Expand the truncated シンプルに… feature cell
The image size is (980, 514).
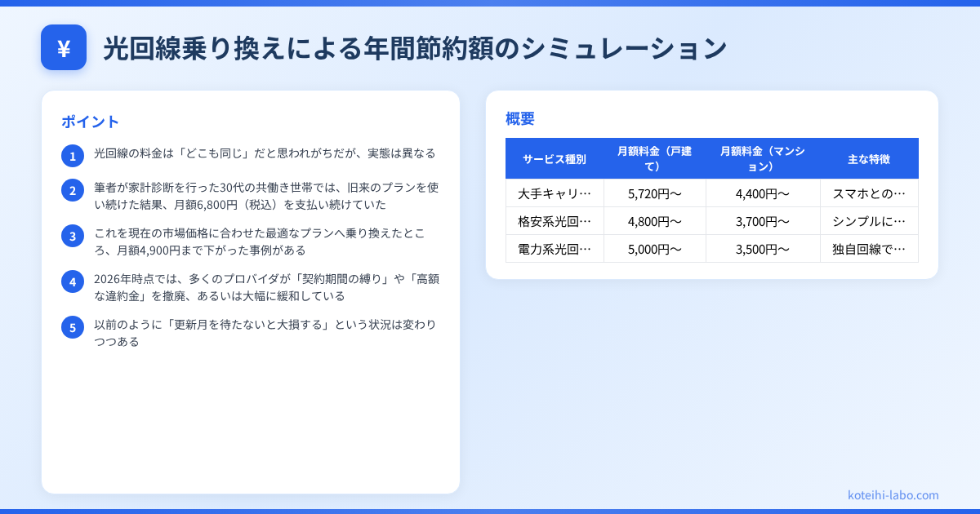[x=868, y=220]
